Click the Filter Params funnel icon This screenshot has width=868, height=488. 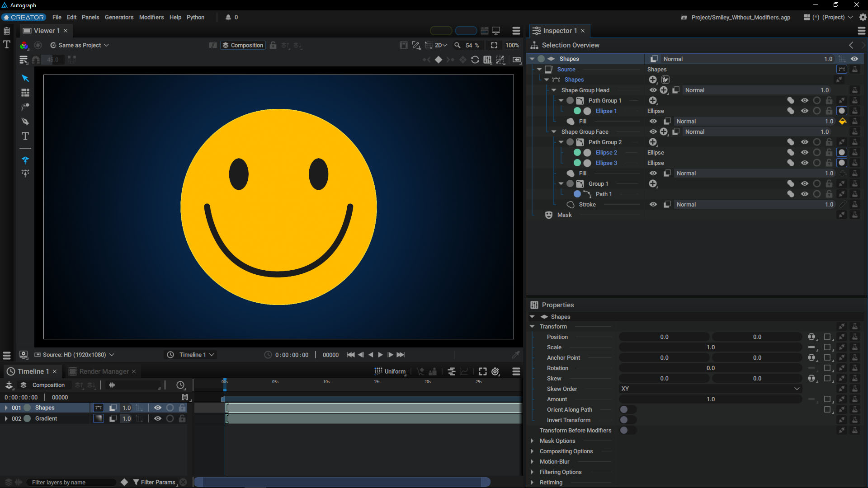pyautogui.click(x=136, y=482)
